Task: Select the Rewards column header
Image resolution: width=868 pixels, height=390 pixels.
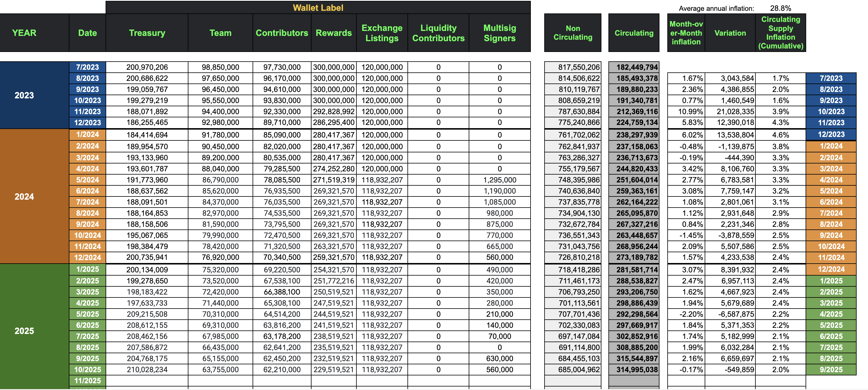Action: 334,33
